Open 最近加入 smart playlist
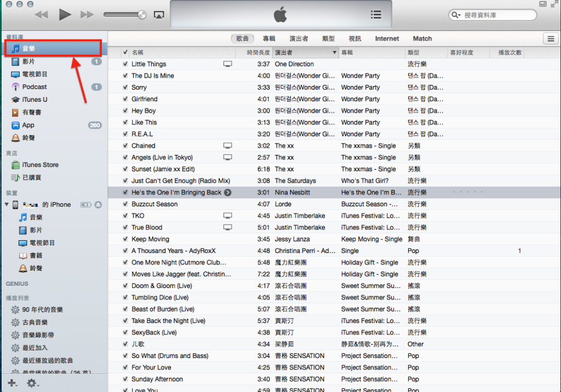 tap(53, 348)
